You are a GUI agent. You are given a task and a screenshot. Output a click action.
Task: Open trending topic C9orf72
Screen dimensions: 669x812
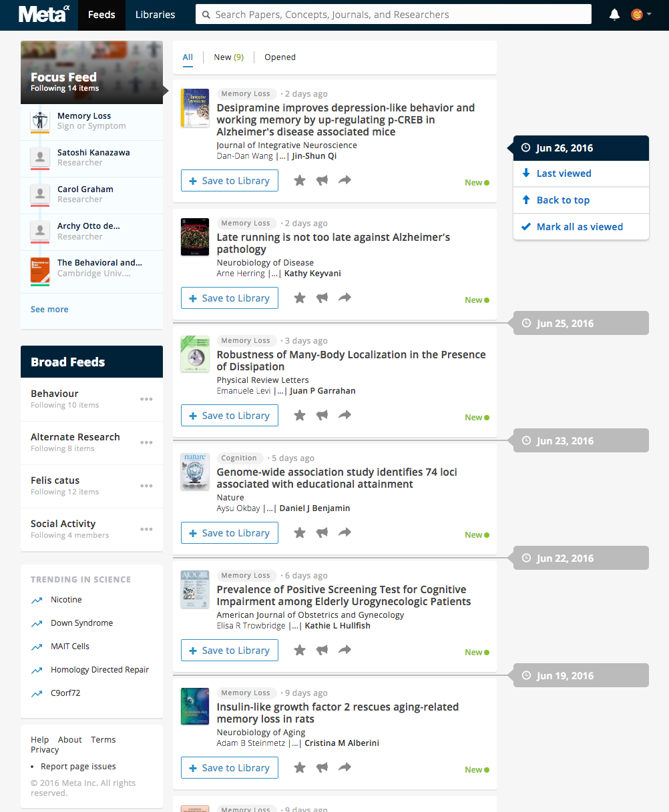click(65, 693)
